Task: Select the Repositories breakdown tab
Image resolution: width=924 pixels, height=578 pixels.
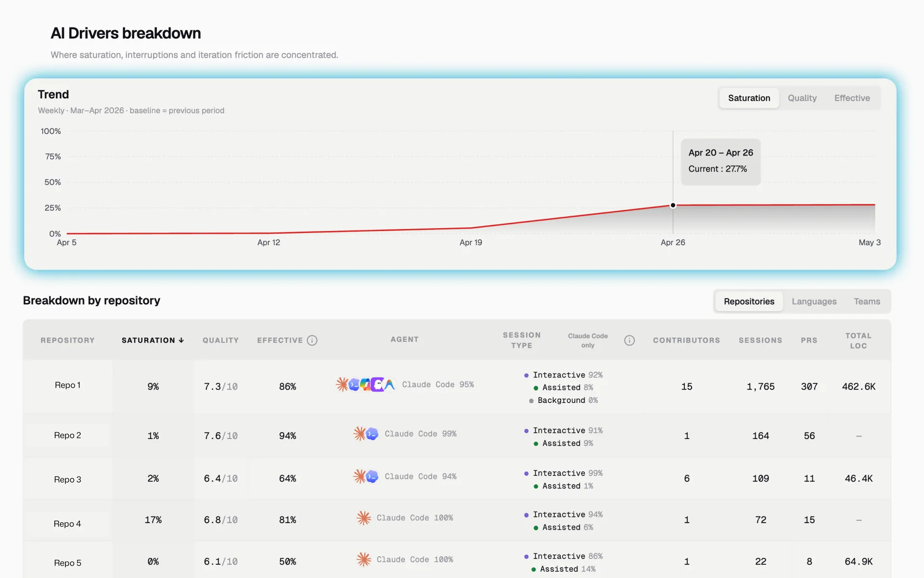Action: tap(749, 301)
